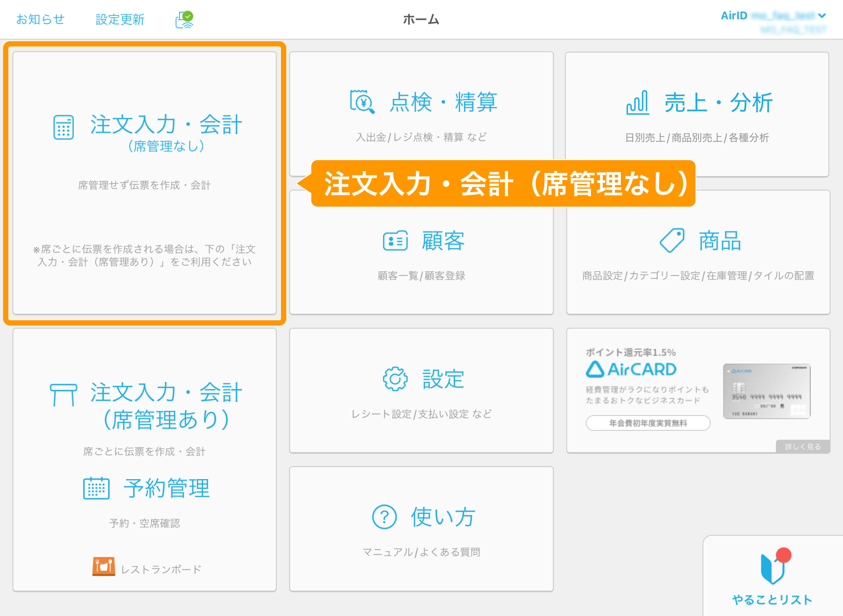Click the credit card image thumbnail
Image resolution: width=843 pixels, height=616 pixels.
pos(767,391)
